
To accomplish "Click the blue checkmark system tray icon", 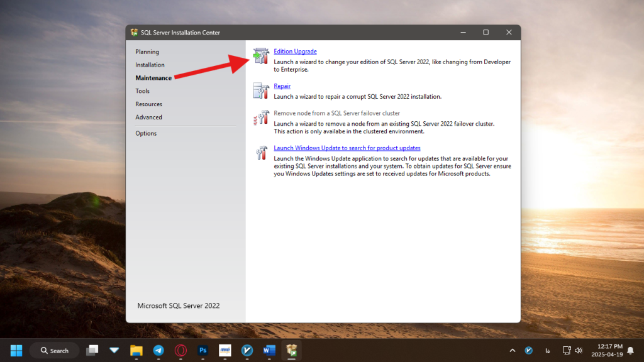I will pos(528,351).
